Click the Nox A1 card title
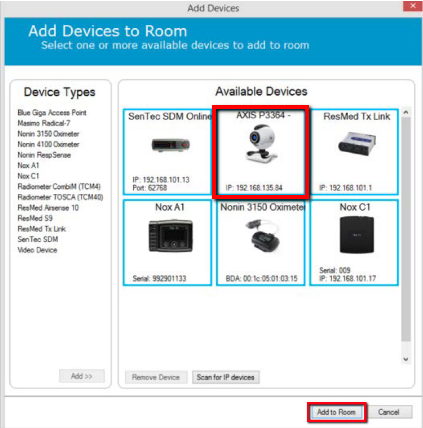Viewport: 423px width, 428px height. point(170,207)
